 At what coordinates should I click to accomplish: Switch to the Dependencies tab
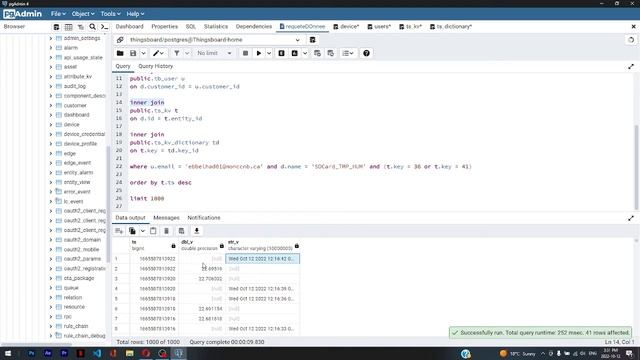coord(253,27)
